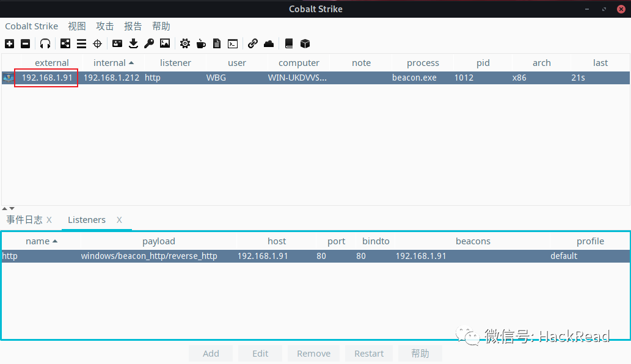Click the disconnect minus icon
The width and height of the screenshot is (631, 364).
tap(26, 43)
